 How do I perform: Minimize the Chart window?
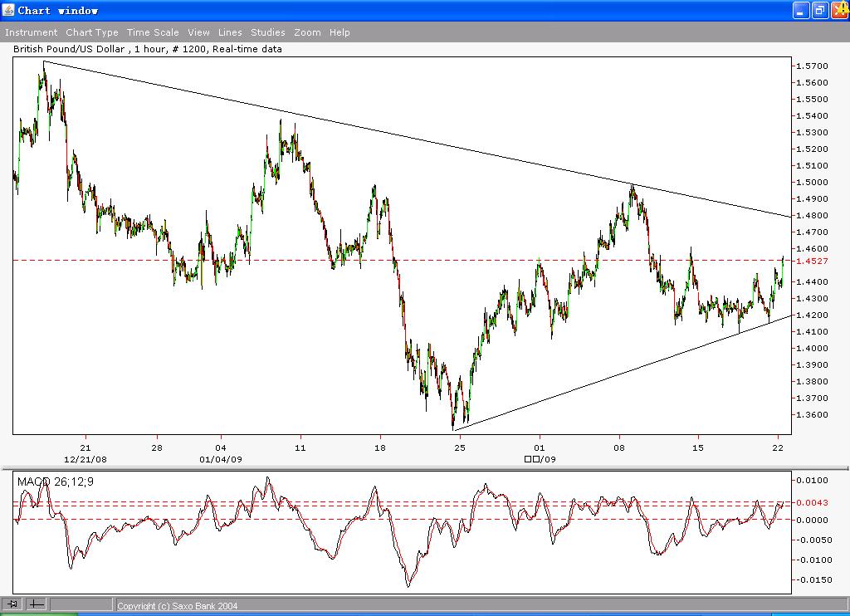(801, 10)
